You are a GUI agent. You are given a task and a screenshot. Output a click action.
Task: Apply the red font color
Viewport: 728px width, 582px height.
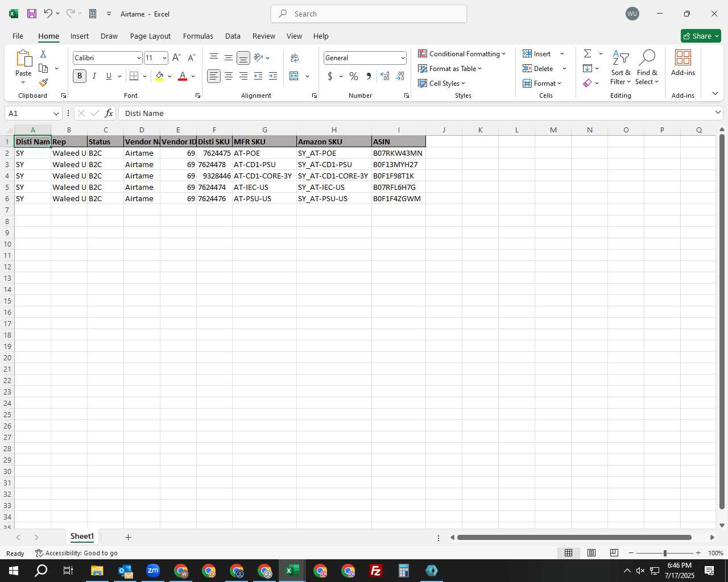183,76
